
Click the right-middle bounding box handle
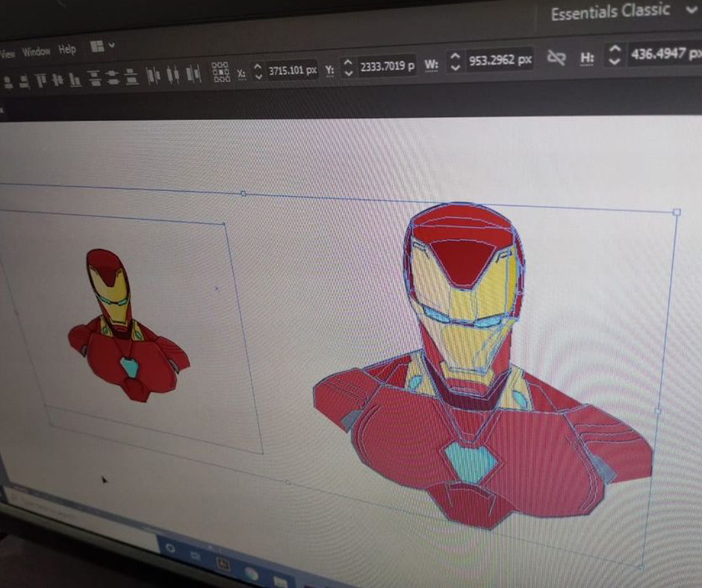[x=657, y=411]
